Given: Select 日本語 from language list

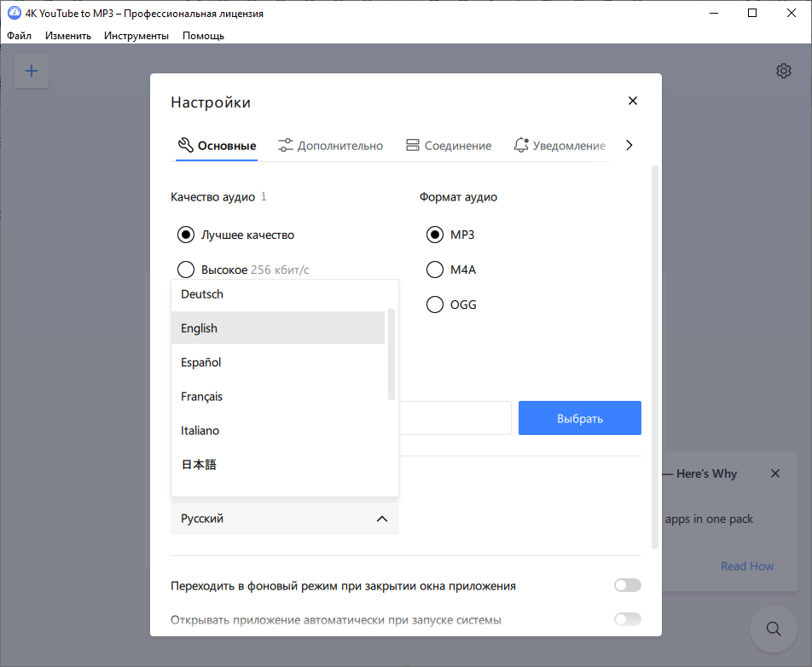Looking at the screenshot, I should pos(278,465).
